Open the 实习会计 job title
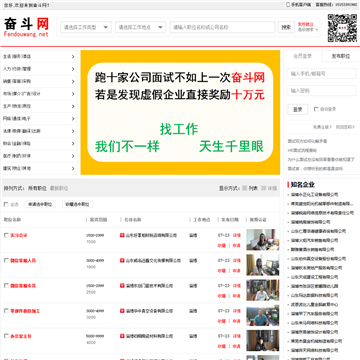 (x=19, y=235)
